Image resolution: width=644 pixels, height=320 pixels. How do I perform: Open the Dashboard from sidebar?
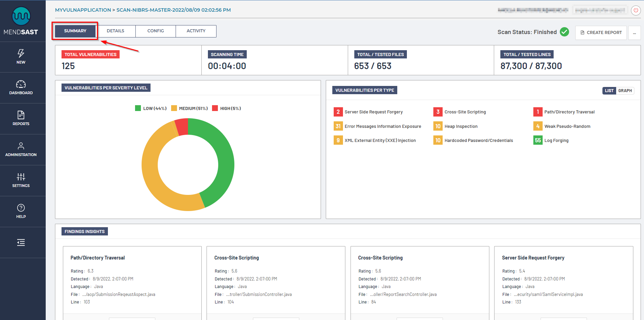pos(21,88)
